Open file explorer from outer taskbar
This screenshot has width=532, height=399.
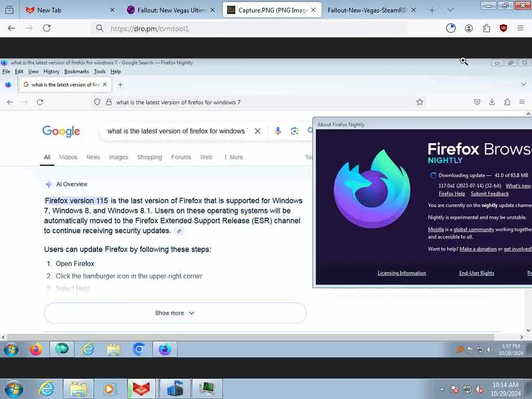[x=78, y=389]
